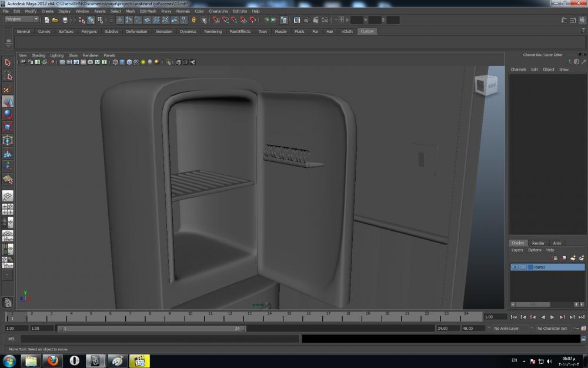
Task: Create a new empty display layer
Action: point(573,258)
